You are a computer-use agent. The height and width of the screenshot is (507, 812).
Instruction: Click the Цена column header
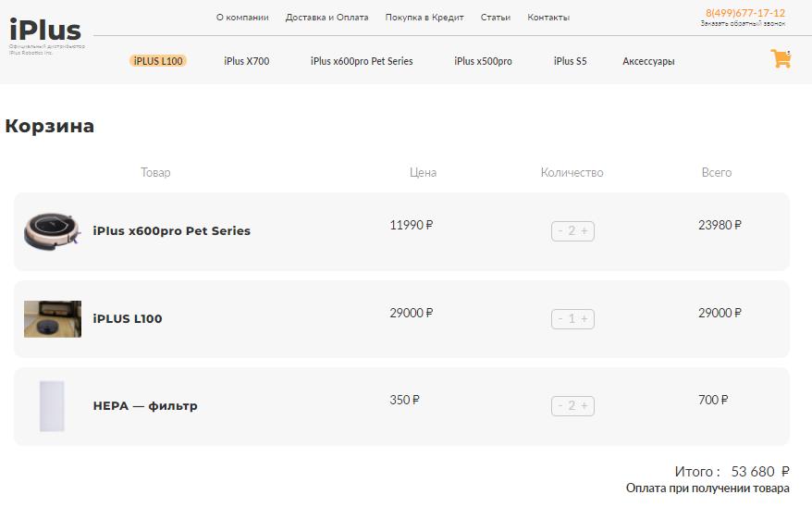click(x=423, y=172)
